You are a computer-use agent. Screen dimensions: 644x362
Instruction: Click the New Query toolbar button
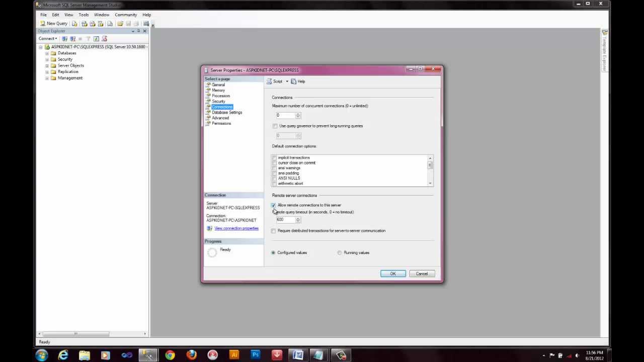click(53, 24)
